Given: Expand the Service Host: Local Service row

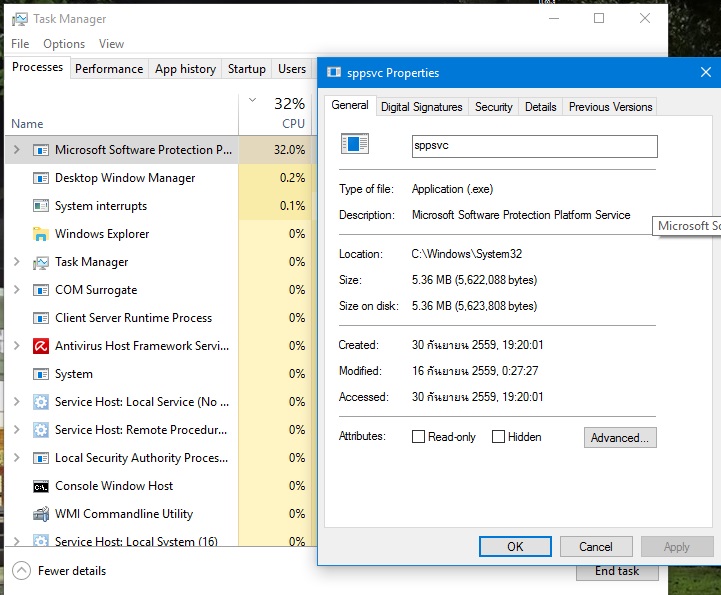Looking at the screenshot, I should coord(17,402).
